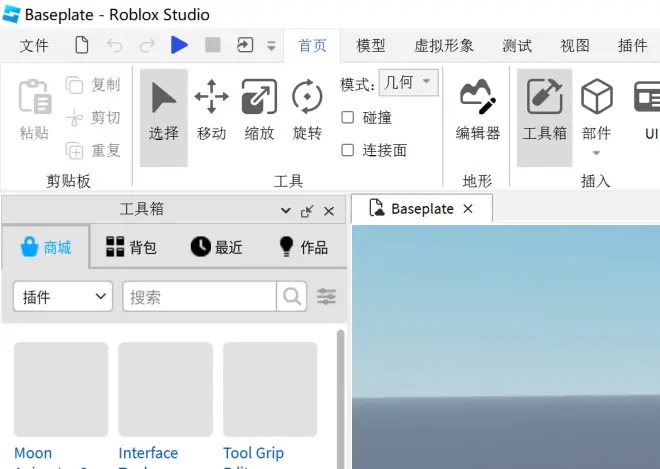This screenshot has height=469, width=660.
Task: Switch to the 虚拟形象 avatar tab
Action: [x=444, y=45]
